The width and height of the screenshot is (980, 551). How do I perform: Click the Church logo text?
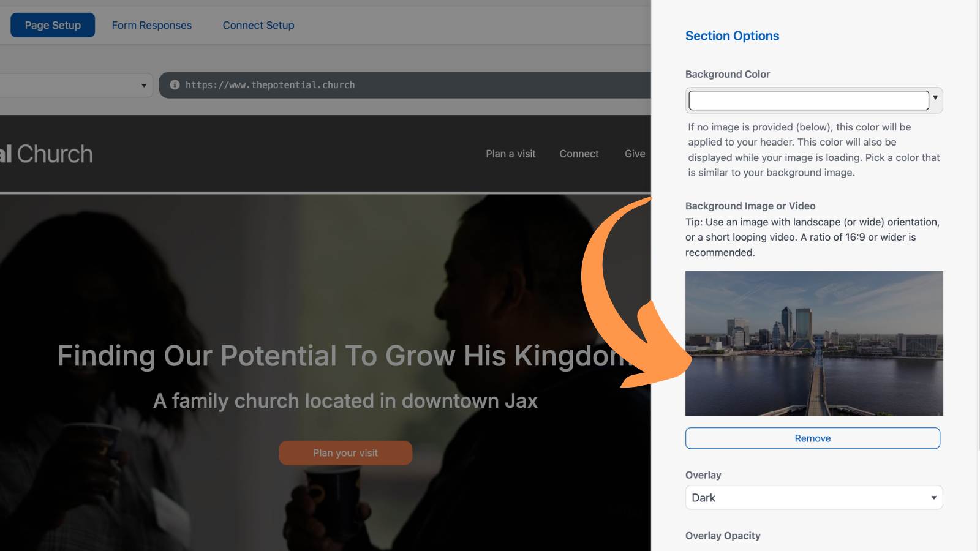click(47, 154)
